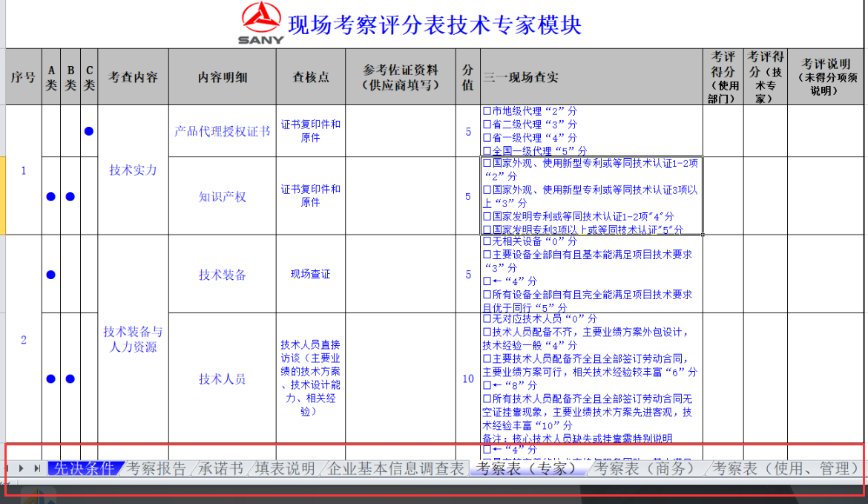Select the B类 blue dot in 知识产权 row
The image size is (868, 504).
pos(70,197)
